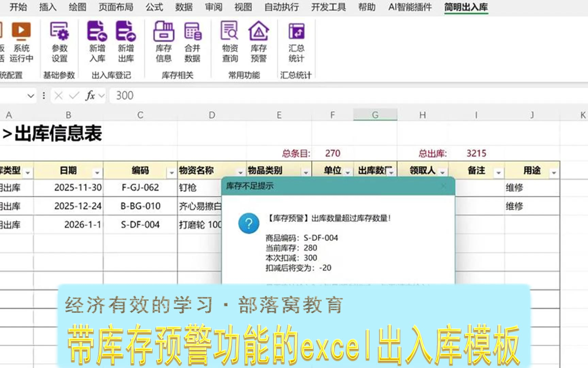Expand the 日期 column filter dropdown
The height and width of the screenshot is (368, 588).
[97, 173]
